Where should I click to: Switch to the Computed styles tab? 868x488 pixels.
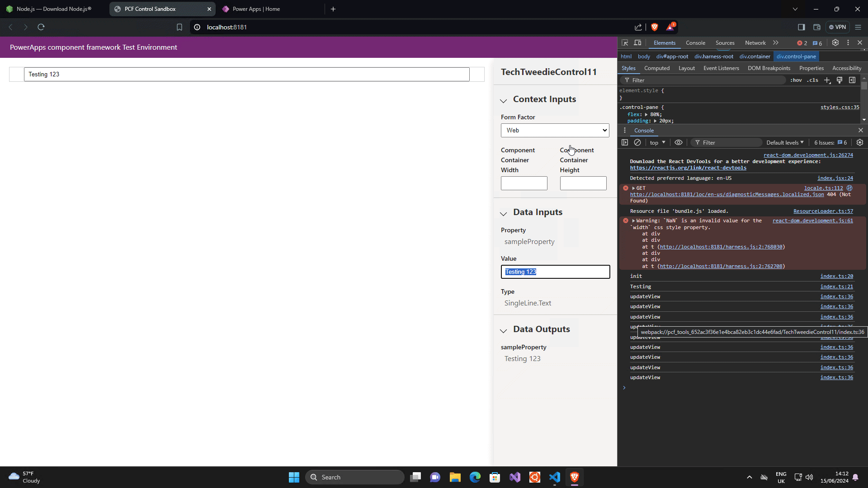coord(657,68)
